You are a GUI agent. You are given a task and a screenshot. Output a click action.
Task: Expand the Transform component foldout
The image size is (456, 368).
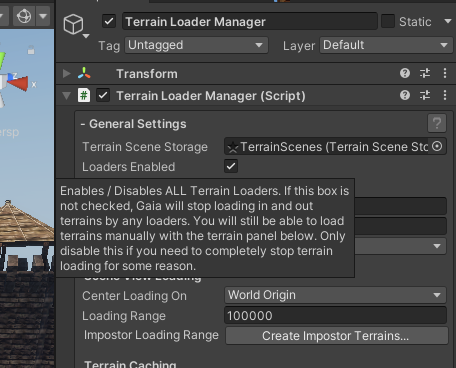(67, 73)
